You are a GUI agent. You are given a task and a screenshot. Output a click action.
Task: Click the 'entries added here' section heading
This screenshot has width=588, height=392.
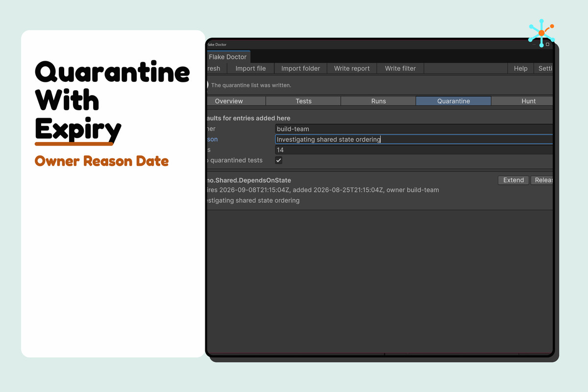pyautogui.click(x=248, y=118)
